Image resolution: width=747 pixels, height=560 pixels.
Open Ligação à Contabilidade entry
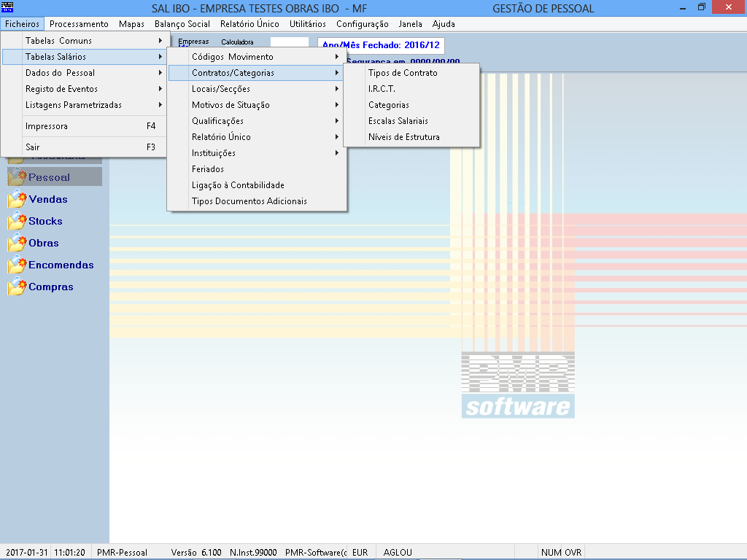pyautogui.click(x=238, y=185)
